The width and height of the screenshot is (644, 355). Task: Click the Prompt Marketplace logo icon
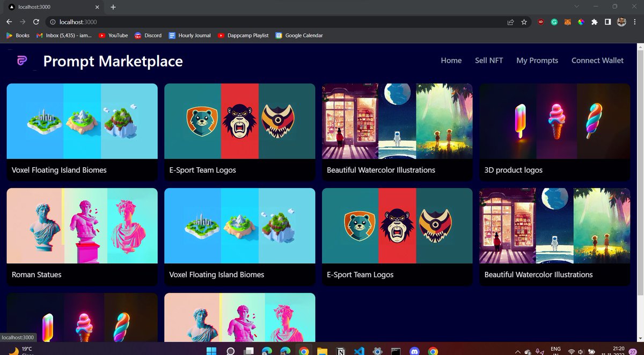(x=22, y=61)
